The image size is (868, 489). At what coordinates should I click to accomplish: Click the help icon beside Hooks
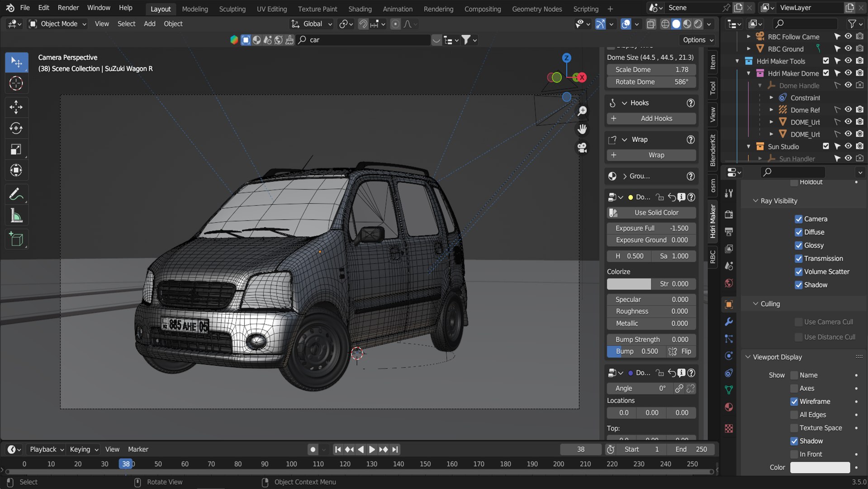point(690,103)
